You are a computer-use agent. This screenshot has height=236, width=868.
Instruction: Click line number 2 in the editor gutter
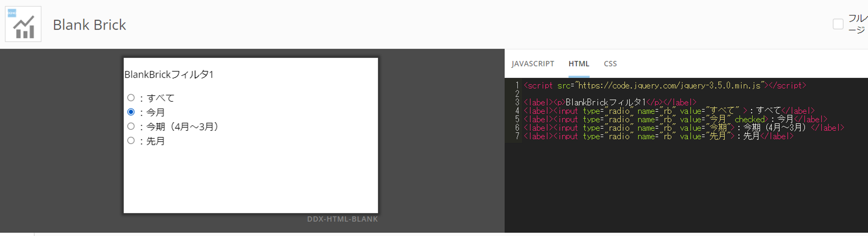coord(517,94)
